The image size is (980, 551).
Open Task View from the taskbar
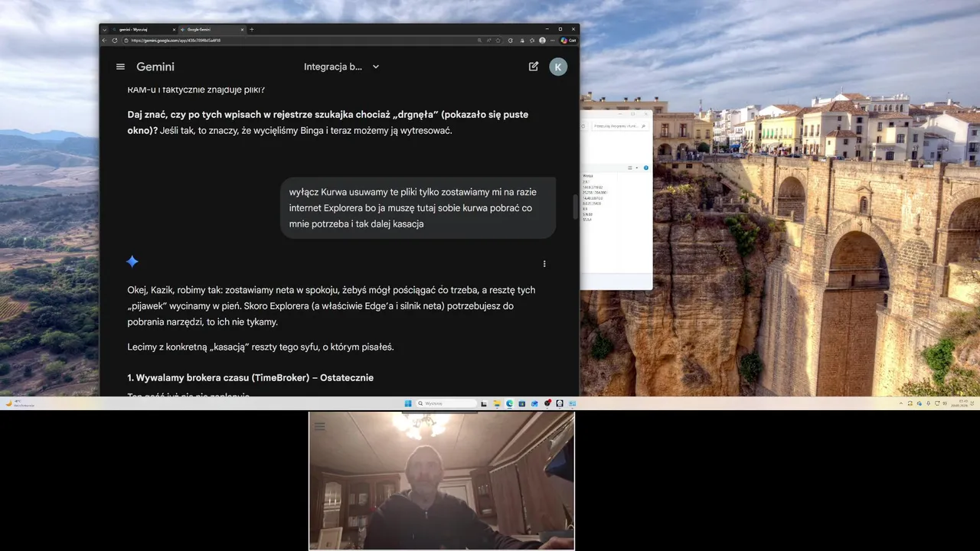click(484, 403)
